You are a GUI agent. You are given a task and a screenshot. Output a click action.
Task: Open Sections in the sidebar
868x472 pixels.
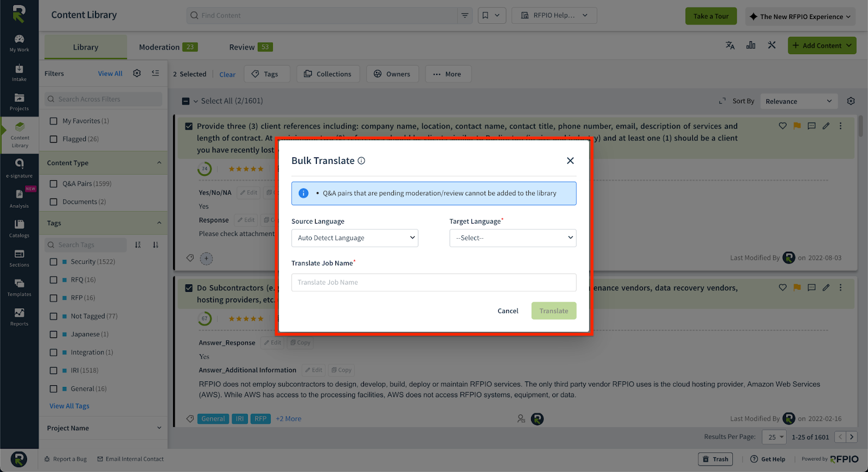(x=19, y=258)
